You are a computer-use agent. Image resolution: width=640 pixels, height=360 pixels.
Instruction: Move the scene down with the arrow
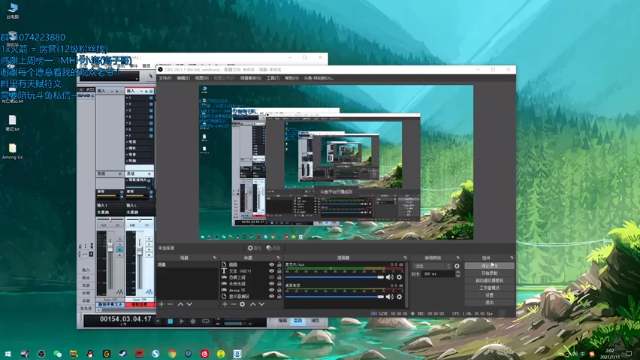point(189,304)
